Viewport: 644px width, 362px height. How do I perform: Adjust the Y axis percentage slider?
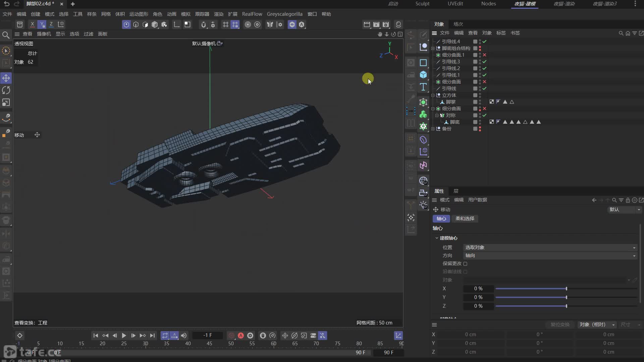[x=566, y=297]
